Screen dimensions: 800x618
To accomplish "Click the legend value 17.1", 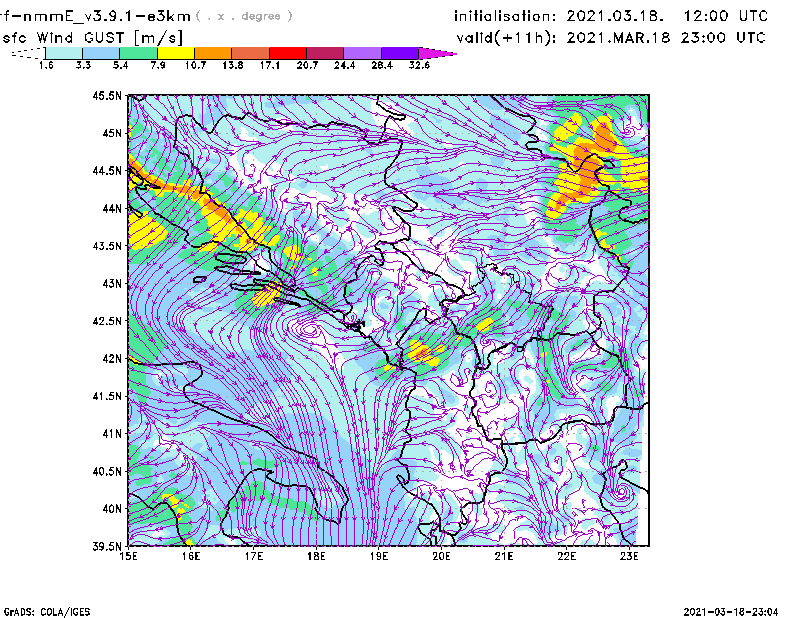I will 270,65.
